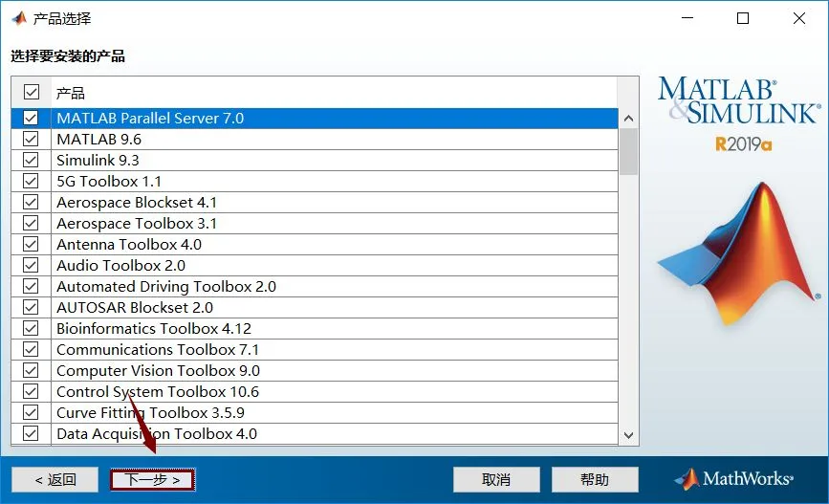Select the 5G Toolbox 1.1 row text
The width and height of the screenshot is (829, 504).
pos(109,181)
